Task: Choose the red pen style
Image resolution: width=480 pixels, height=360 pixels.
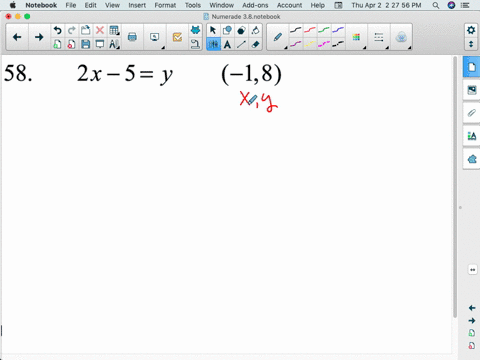Action: pyautogui.click(x=310, y=30)
